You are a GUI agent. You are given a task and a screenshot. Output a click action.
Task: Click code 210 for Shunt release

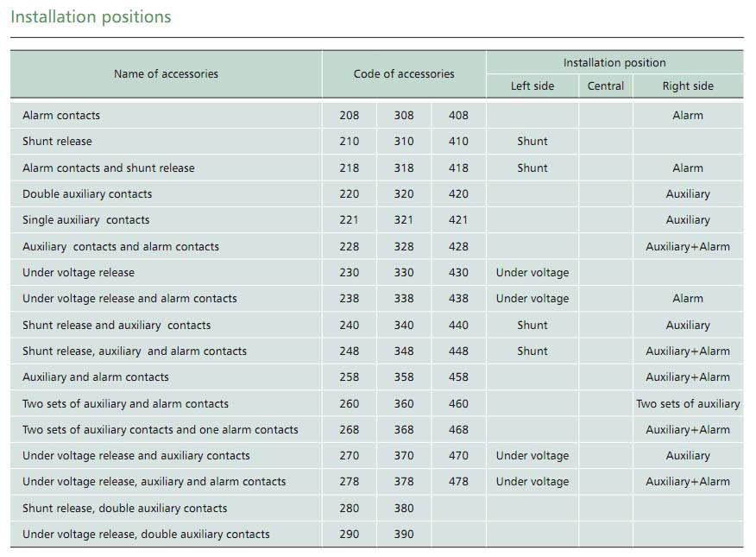click(349, 142)
